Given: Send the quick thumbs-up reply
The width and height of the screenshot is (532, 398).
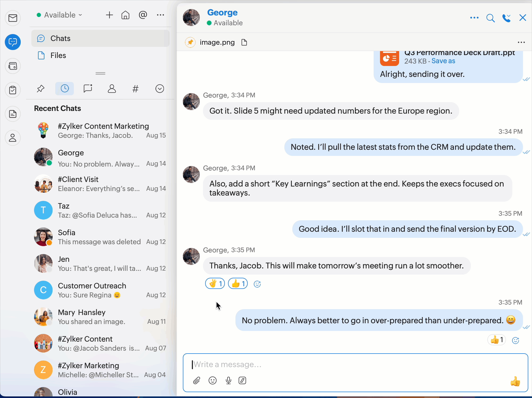Looking at the screenshot, I should [515, 381].
